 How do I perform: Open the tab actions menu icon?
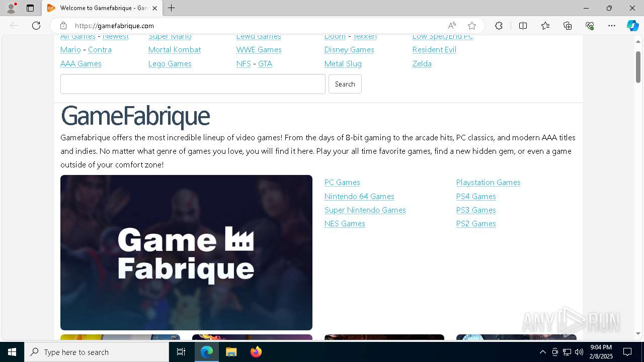pos(30,8)
